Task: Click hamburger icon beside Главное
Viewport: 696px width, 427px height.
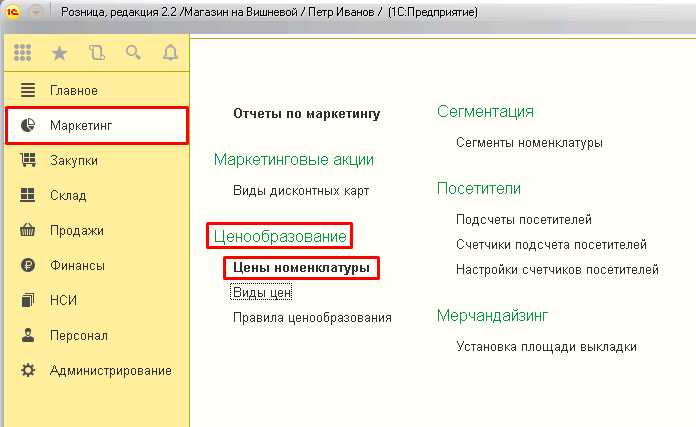Action: pos(28,90)
